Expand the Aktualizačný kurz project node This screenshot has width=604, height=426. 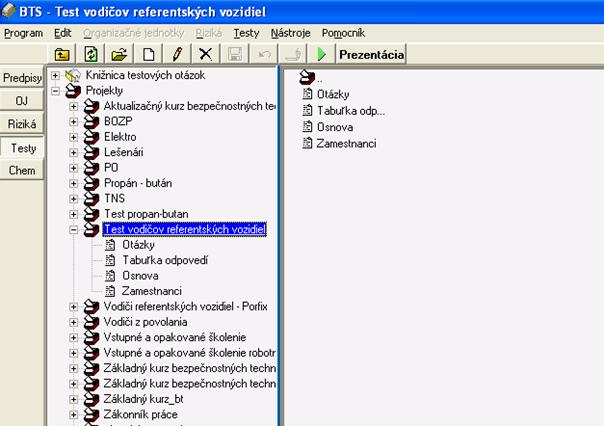[73, 106]
